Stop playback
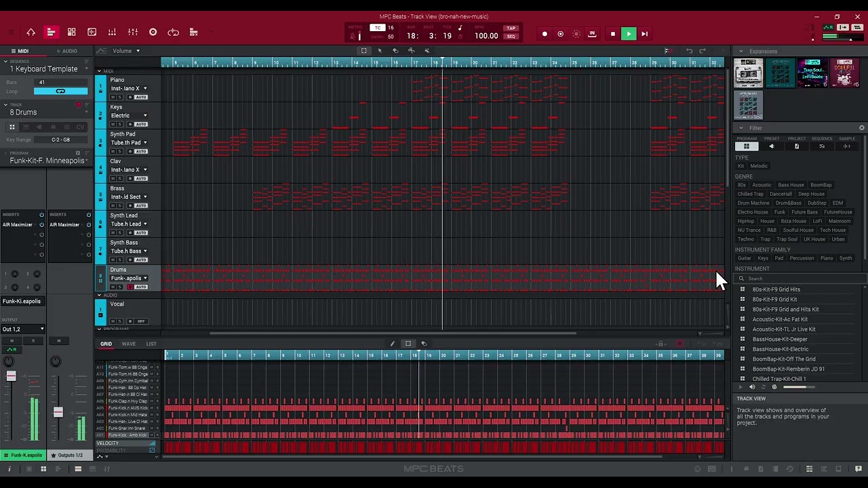The height and width of the screenshot is (488, 868). click(612, 34)
